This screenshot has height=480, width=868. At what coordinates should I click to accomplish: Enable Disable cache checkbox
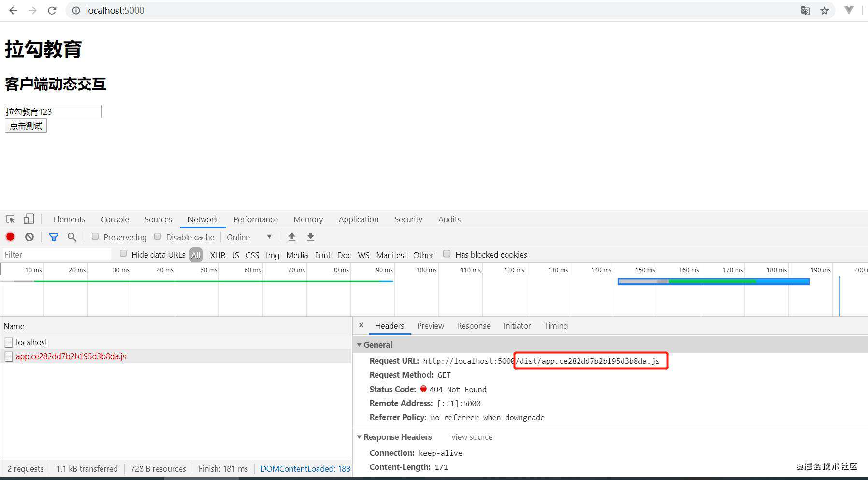pos(158,236)
